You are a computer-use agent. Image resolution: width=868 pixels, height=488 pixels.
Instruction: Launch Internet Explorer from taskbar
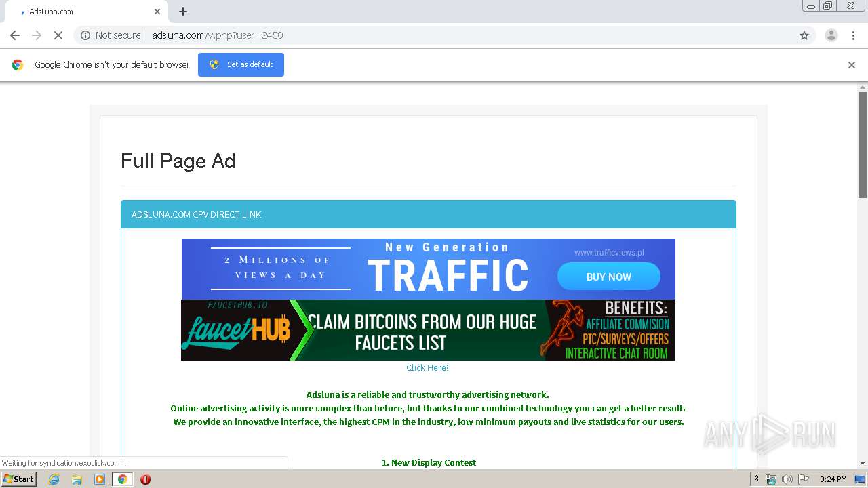pos(54,479)
